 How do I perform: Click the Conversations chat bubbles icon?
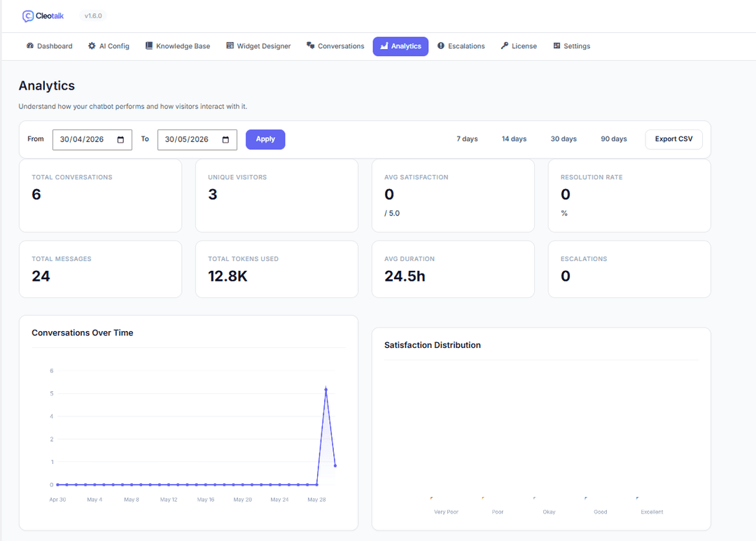click(311, 45)
